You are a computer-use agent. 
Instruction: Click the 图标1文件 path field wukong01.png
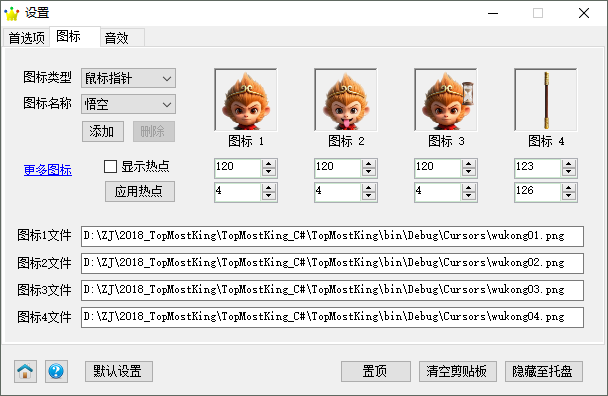pos(332,236)
